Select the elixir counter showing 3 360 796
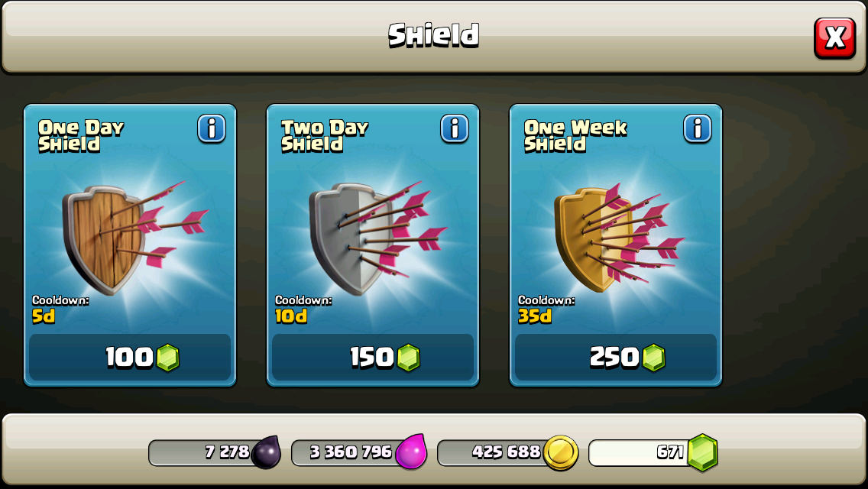 click(359, 452)
